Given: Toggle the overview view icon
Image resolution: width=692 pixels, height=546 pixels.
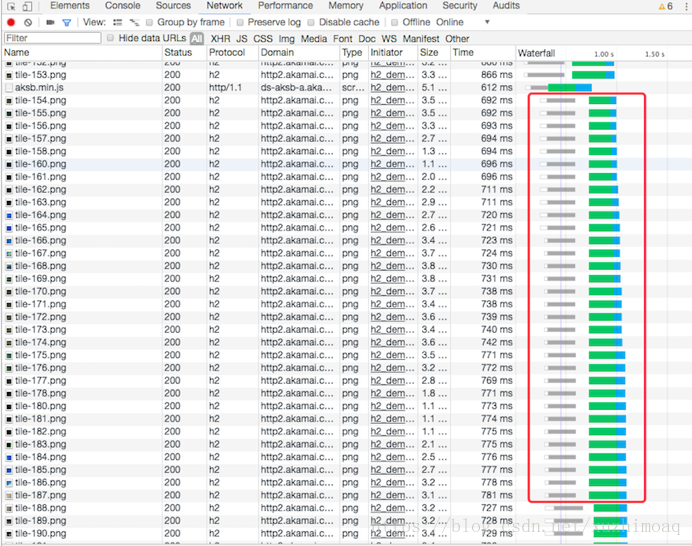Looking at the screenshot, I should click(x=134, y=23).
